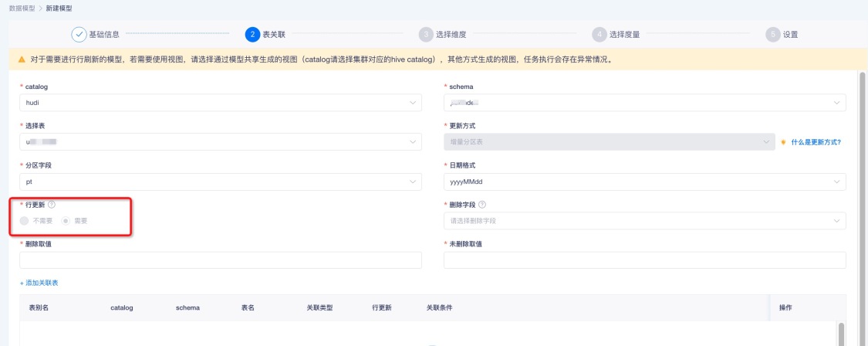Click the warning triangle icon in banner
Screen dimensions: 868x346
(x=22, y=59)
